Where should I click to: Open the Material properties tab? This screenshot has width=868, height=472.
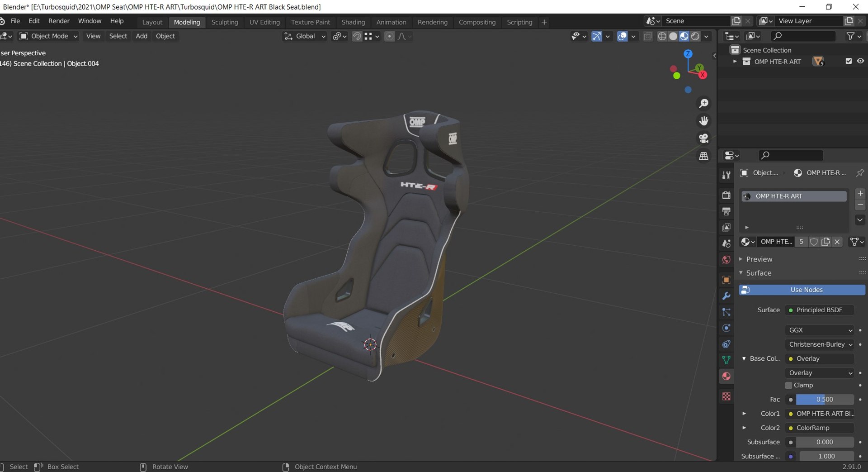[x=726, y=377]
